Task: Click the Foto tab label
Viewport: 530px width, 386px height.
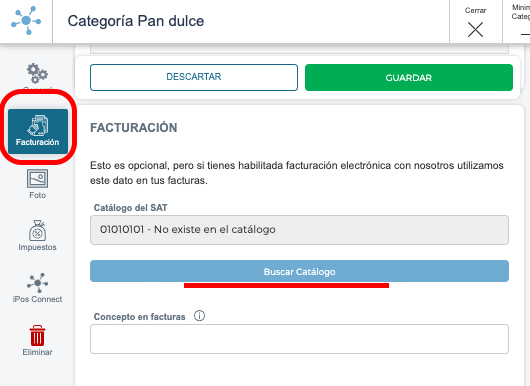Action: tap(37, 195)
